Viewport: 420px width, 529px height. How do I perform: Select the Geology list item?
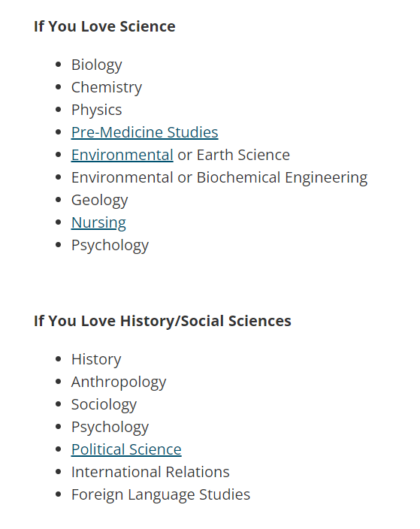99,201
